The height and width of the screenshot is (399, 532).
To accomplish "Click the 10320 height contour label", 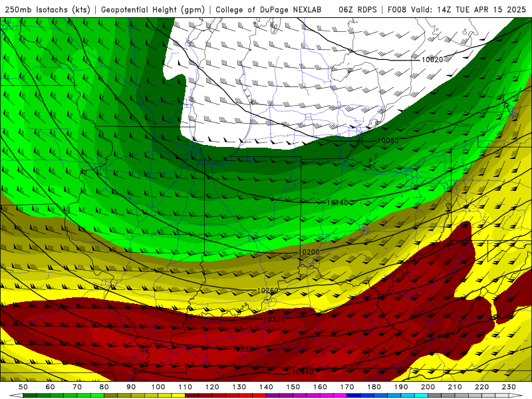I will coord(274,319).
